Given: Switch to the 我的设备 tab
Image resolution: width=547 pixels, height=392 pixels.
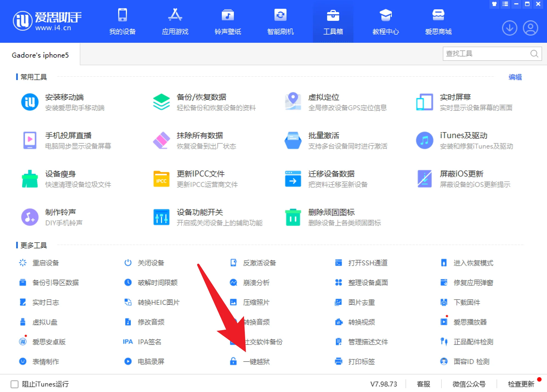Looking at the screenshot, I should pyautogui.click(x=122, y=22).
